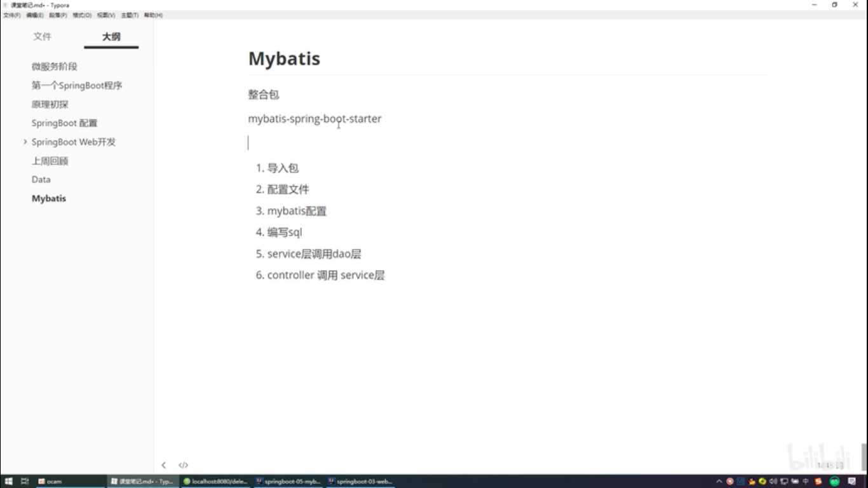Open the 段落(P) menu
Viewport: 868px width, 488px height.
point(58,15)
